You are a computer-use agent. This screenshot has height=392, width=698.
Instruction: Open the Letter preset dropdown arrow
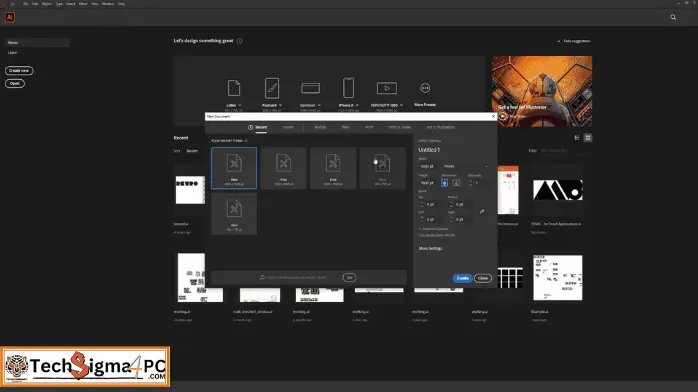point(240,105)
